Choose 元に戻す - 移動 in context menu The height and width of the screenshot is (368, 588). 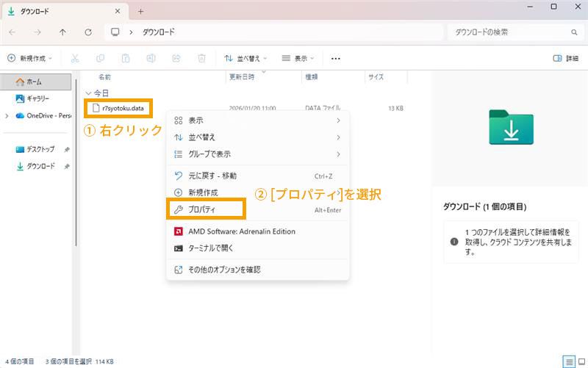point(258,176)
